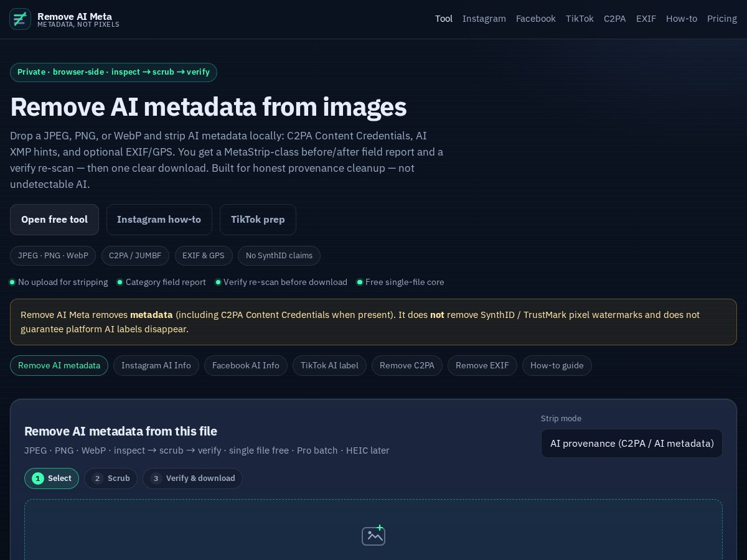Viewport: 747px width, 560px height.
Task: Open the Facebook AI Info pill
Action: (x=246, y=366)
